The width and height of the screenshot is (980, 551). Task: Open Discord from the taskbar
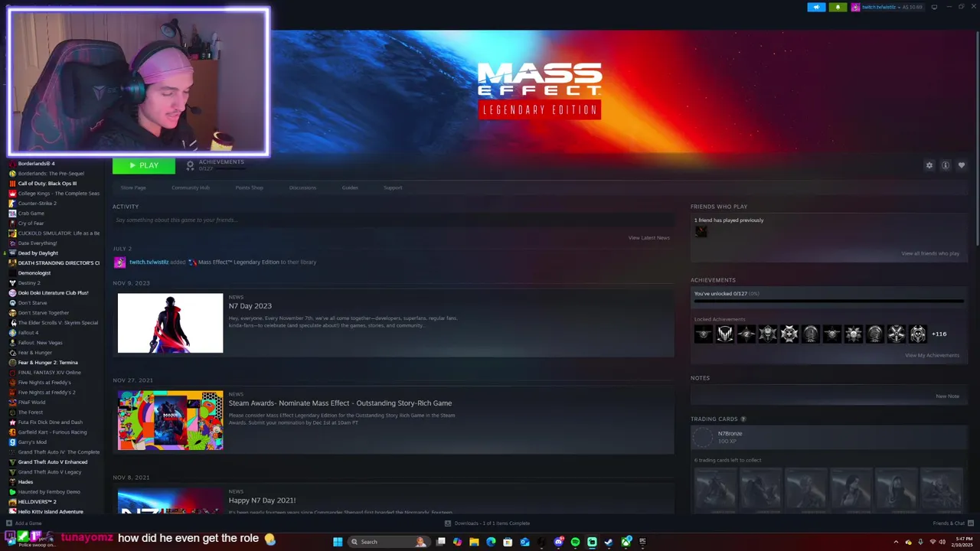coord(558,542)
